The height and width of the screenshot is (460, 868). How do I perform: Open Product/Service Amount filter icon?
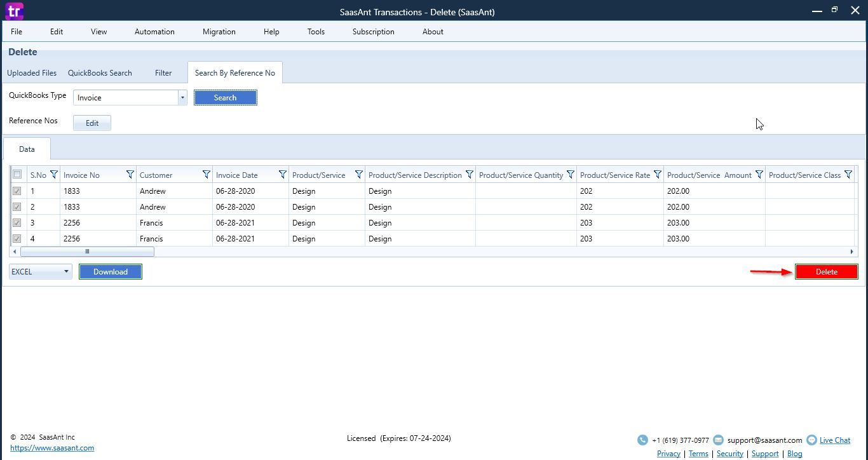(x=759, y=175)
